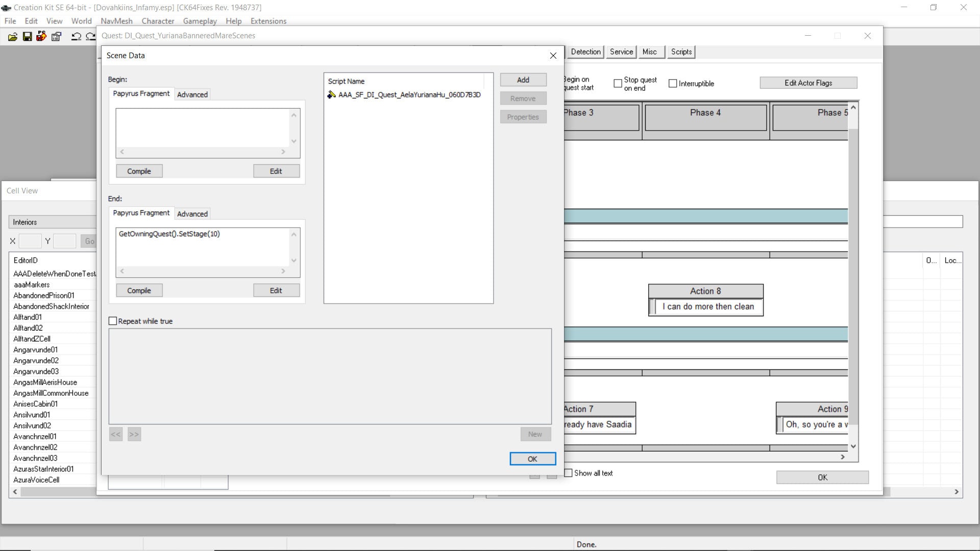Select AbandonedPrison01 in the cell list
Viewport: 980px width, 551px height.
[x=44, y=295]
